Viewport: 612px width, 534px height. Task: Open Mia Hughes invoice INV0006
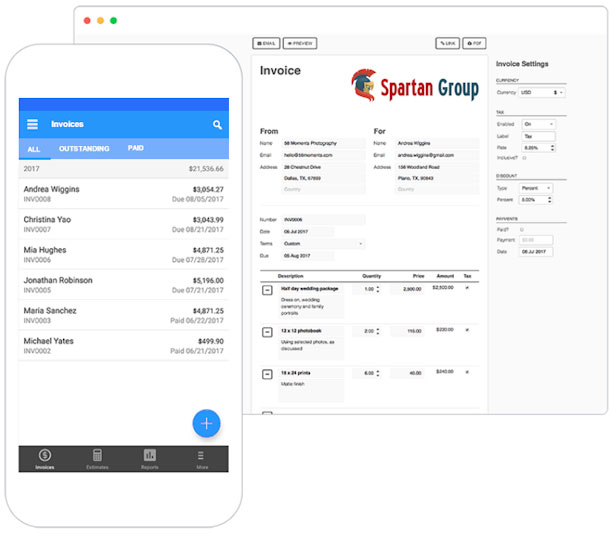point(124,255)
